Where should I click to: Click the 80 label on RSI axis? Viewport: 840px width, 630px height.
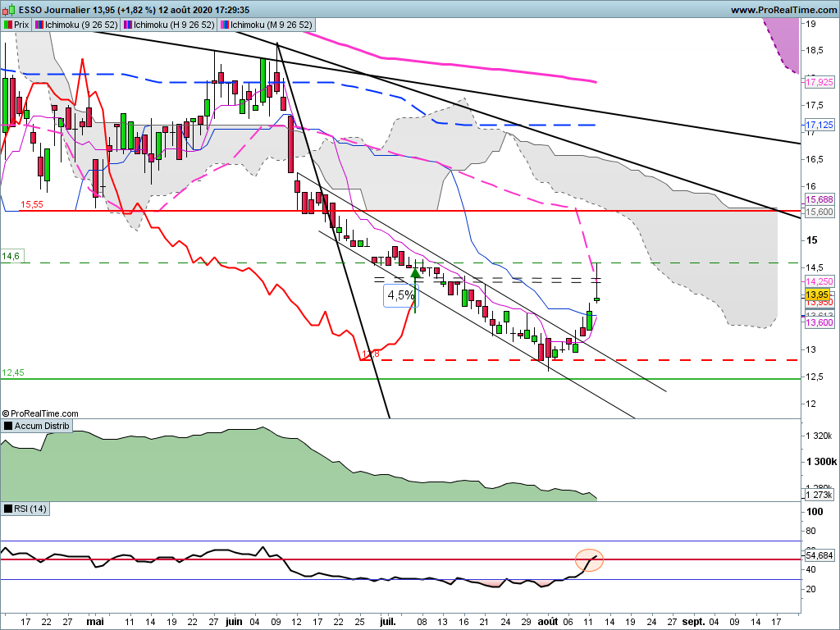(x=811, y=531)
